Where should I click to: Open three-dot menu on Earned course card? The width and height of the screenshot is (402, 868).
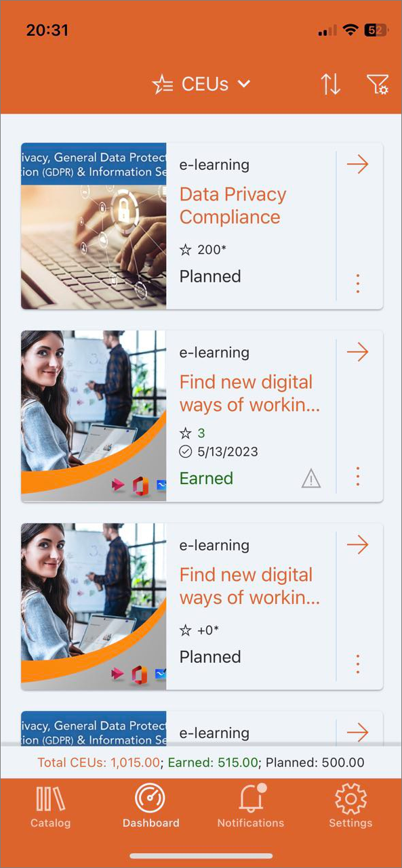point(358,477)
